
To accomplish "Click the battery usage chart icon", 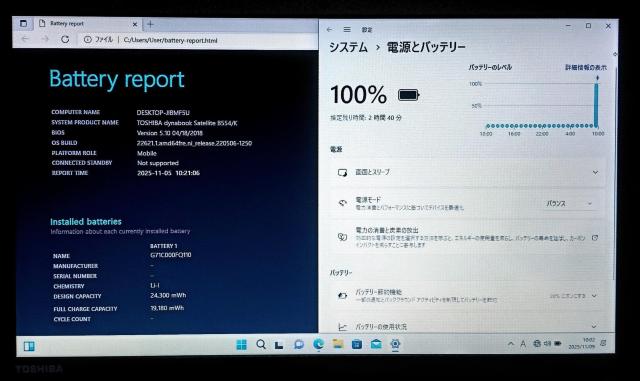I will coord(342,327).
